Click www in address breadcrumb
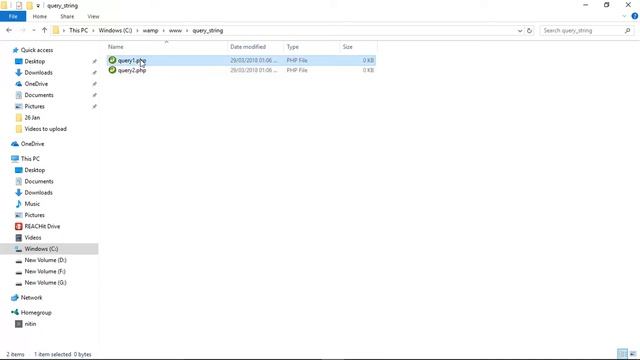This screenshot has width=640, height=360. 175,31
